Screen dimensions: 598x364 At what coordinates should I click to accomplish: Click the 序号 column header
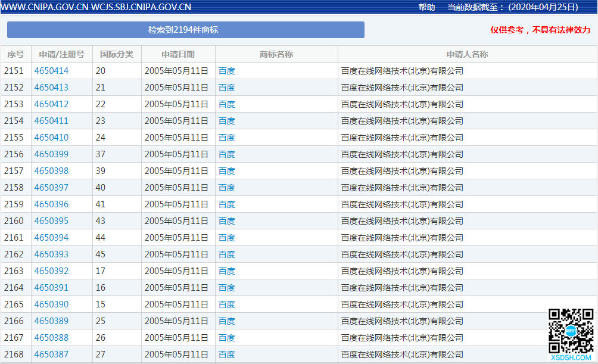(15, 54)
